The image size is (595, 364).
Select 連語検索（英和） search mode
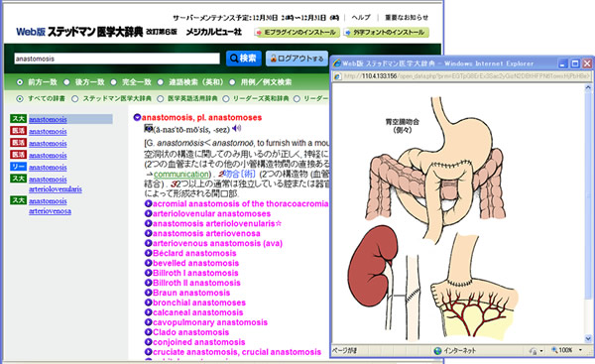(161, 82)
